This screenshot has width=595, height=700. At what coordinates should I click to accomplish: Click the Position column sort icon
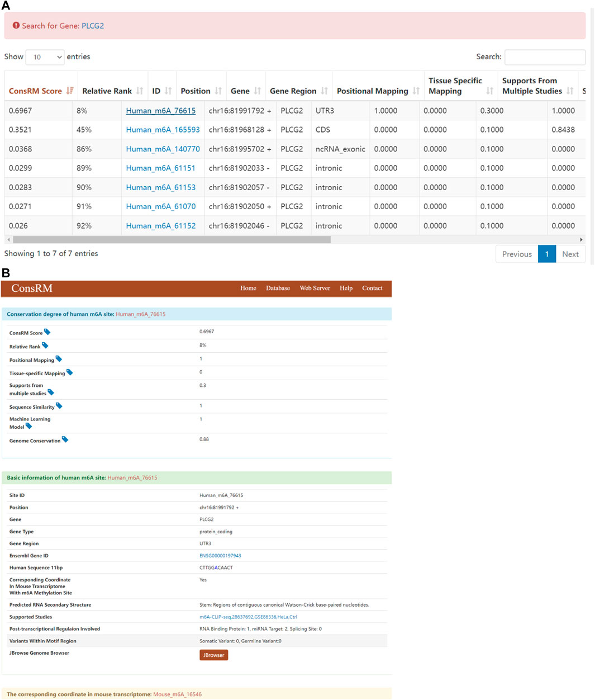(218, 91)
